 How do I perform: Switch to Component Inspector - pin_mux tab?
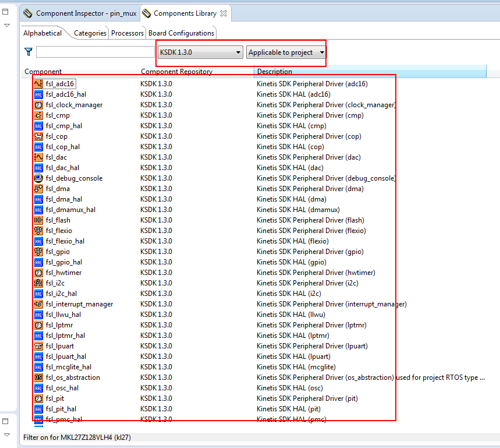click(80, 13)
